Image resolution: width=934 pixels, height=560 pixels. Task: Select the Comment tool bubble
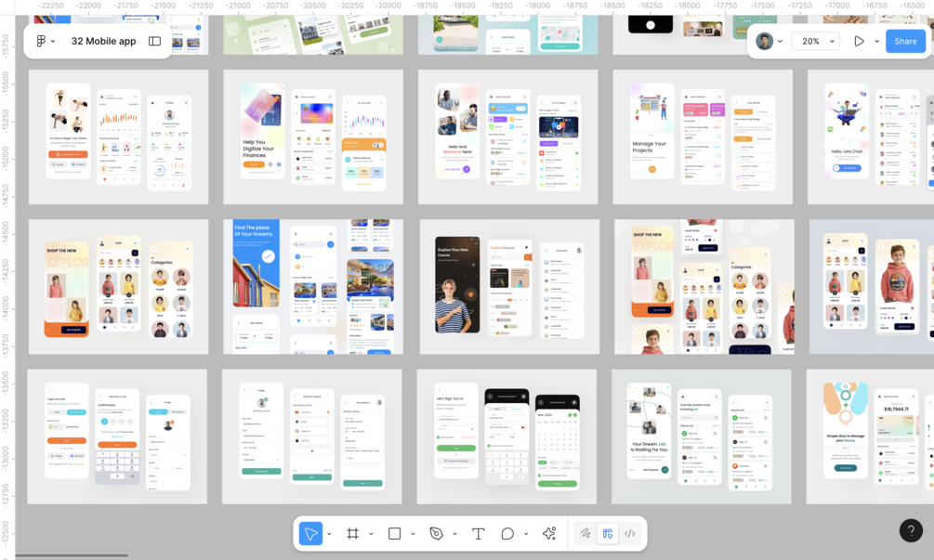coord(507,533)
